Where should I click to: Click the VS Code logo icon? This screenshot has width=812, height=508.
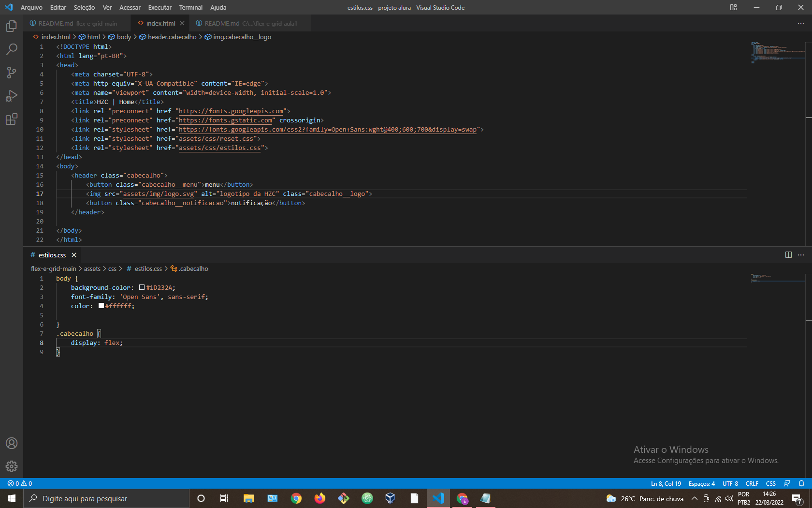pos(9,7)
